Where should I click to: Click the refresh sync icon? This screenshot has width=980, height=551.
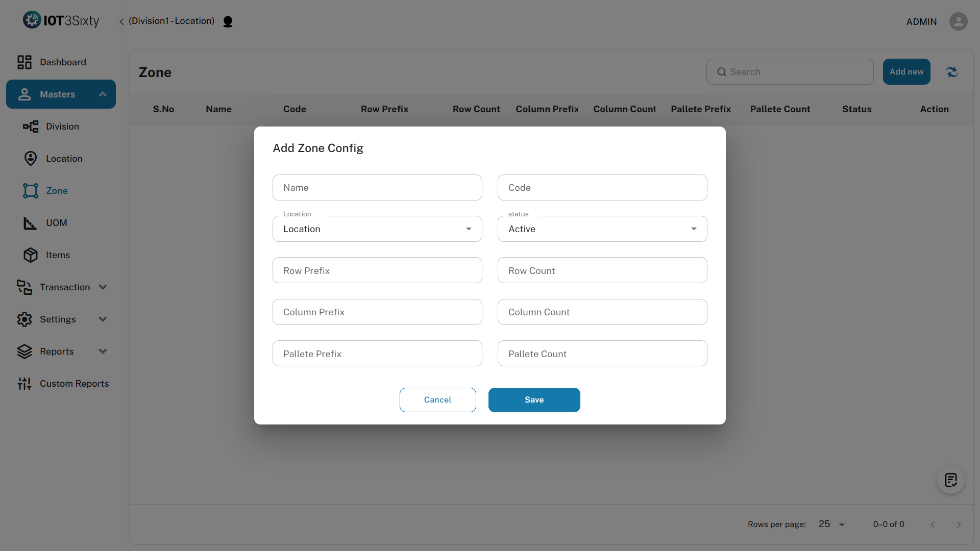(x=951, y=72)
